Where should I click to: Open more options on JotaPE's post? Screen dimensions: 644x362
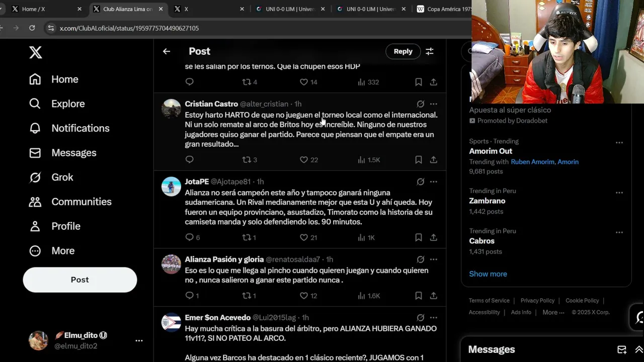433,182
